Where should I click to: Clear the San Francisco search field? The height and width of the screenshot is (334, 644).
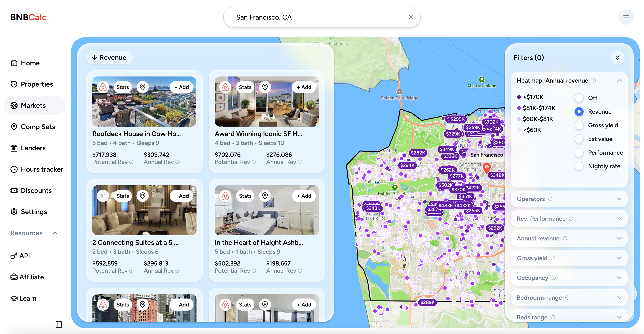tap(411, 17)
